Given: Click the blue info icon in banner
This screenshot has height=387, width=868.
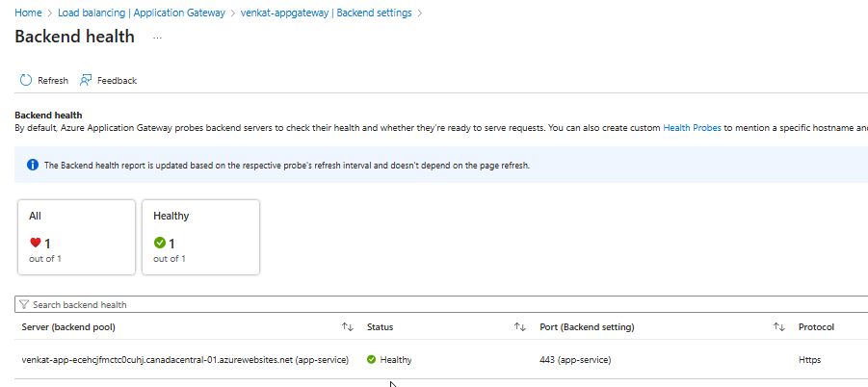Looking at the screenshot, I should pyautogui.click(x=33, y=165).
